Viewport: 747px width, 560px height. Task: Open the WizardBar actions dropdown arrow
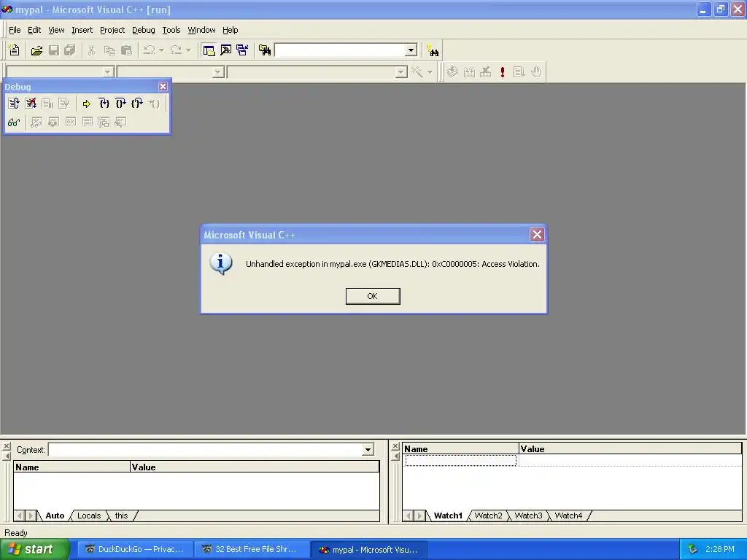pyautogui.click(x=430, y=72)
